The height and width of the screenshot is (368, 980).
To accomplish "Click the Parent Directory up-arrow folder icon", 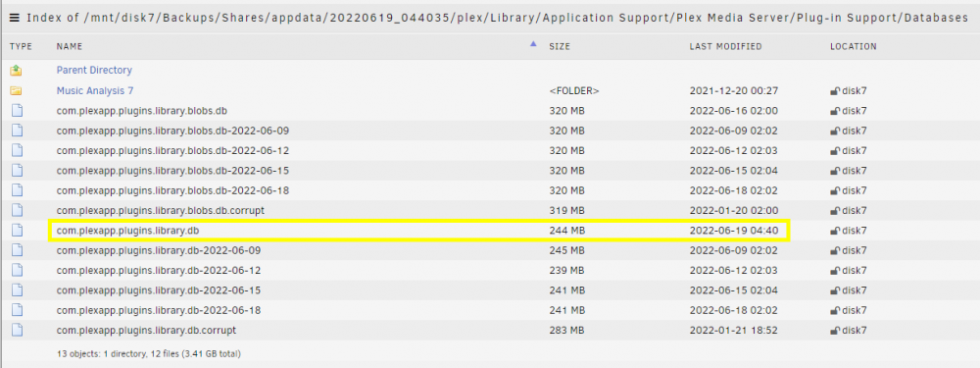I will pos(17,71).
